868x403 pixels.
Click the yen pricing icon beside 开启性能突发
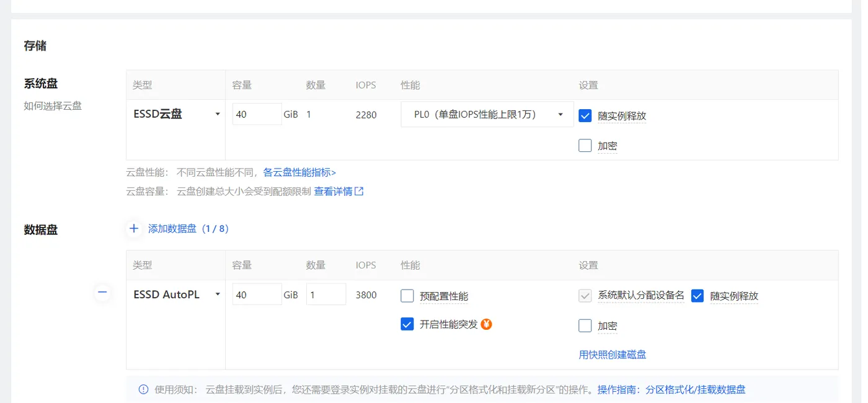pos(487,324)
